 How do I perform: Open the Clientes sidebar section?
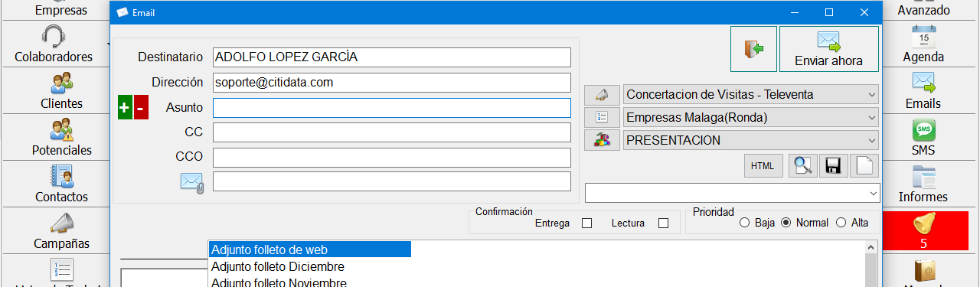tap(61, 90)
